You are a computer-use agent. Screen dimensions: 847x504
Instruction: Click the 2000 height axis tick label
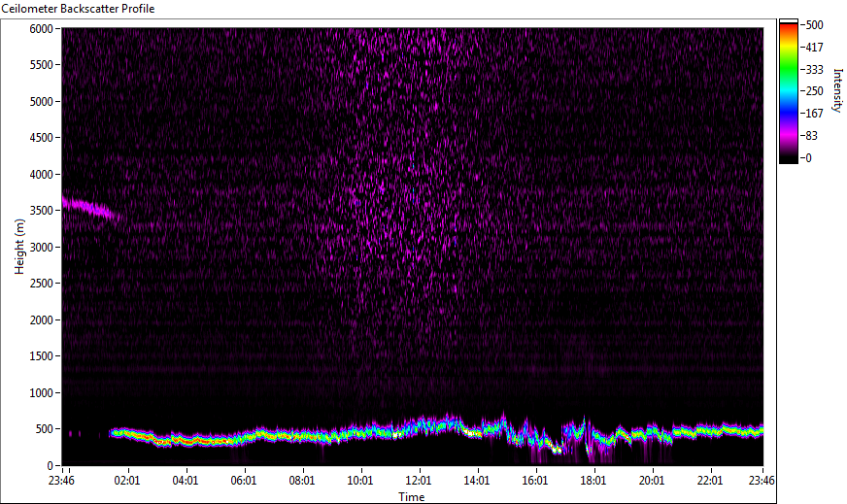coord(41,320)
